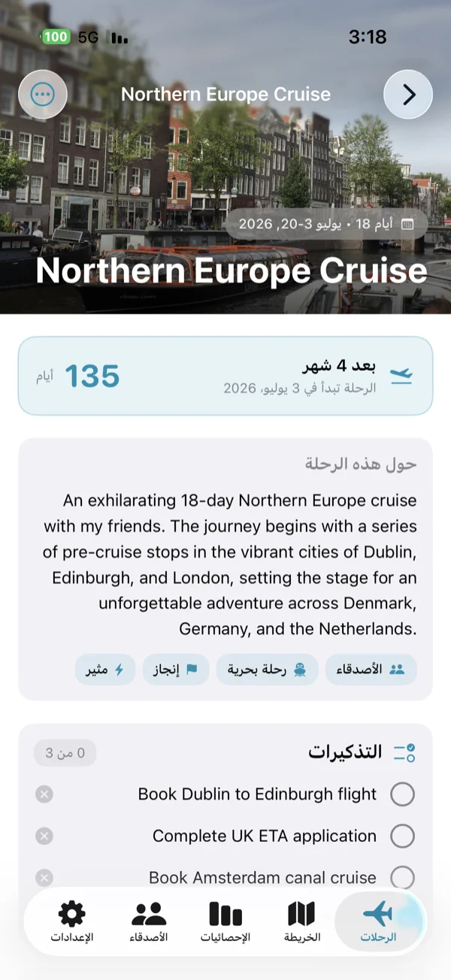The width and height of the screenshot is (451, 980).
Task: Remove the UK ETA application reminder
Action: coord(44,836)
